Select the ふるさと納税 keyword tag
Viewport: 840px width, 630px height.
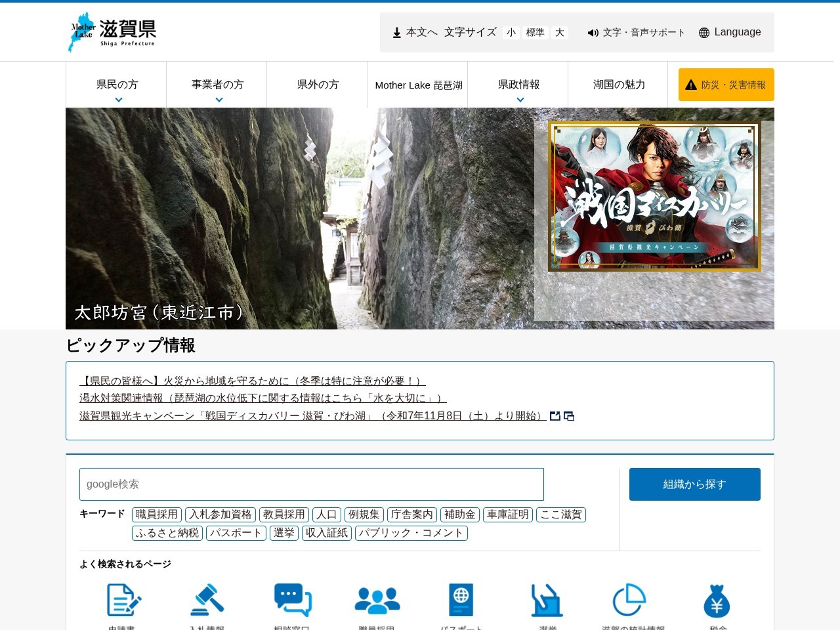167,533
